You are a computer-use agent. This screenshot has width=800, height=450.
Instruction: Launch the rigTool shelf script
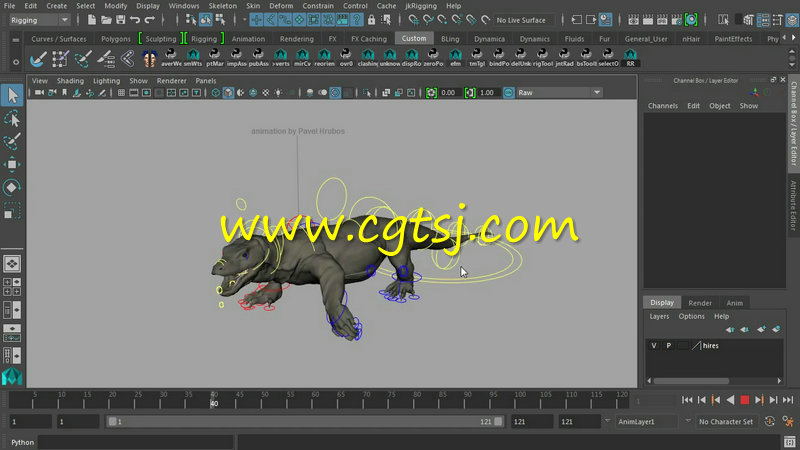click(x=543, y=58)
